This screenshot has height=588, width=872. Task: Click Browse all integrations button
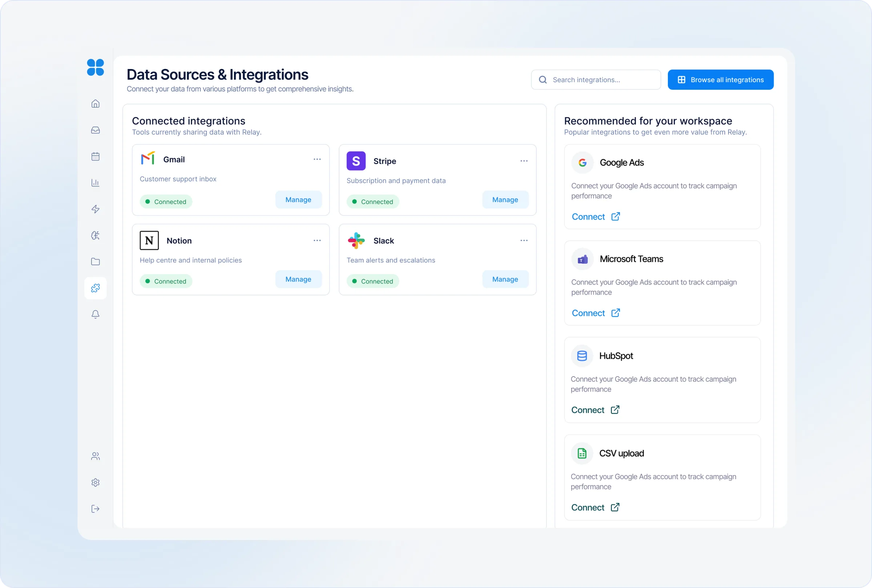[x=720, y=80]
